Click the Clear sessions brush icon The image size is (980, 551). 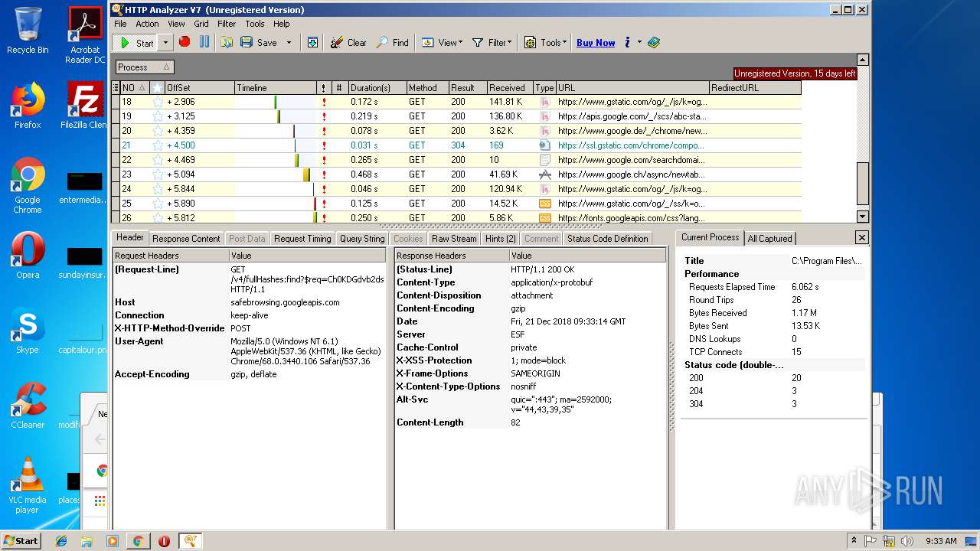click(337, 42)
